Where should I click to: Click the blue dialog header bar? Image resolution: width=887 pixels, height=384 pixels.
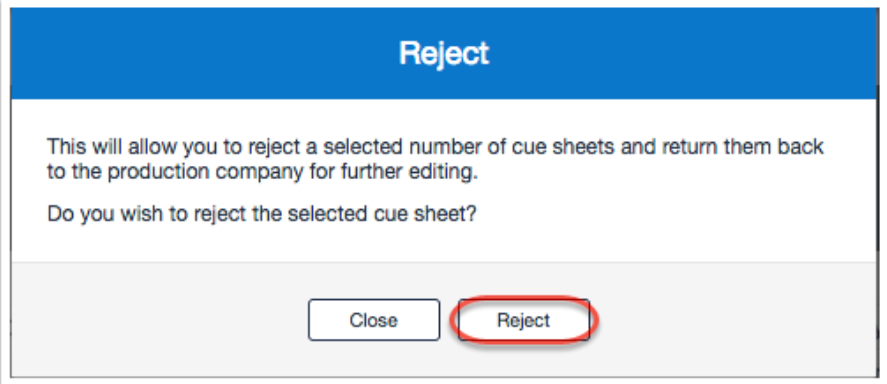click(444, 53)
